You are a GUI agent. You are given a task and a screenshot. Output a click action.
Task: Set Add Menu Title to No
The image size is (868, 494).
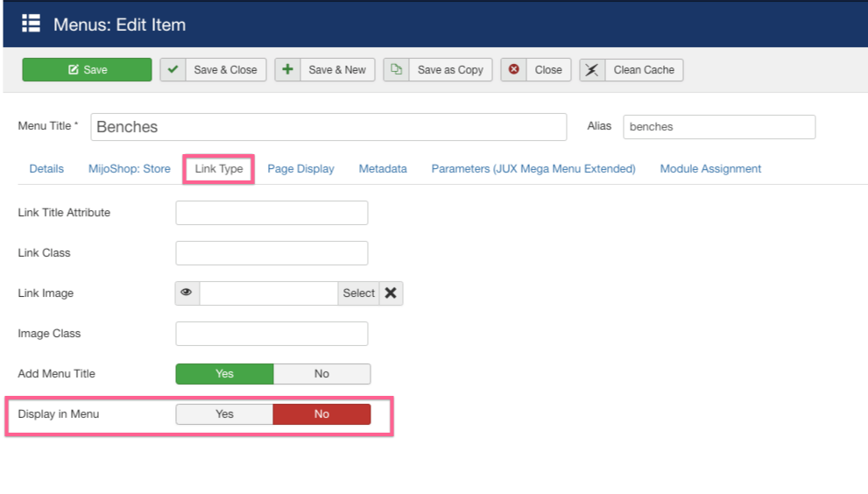point(321,374)
